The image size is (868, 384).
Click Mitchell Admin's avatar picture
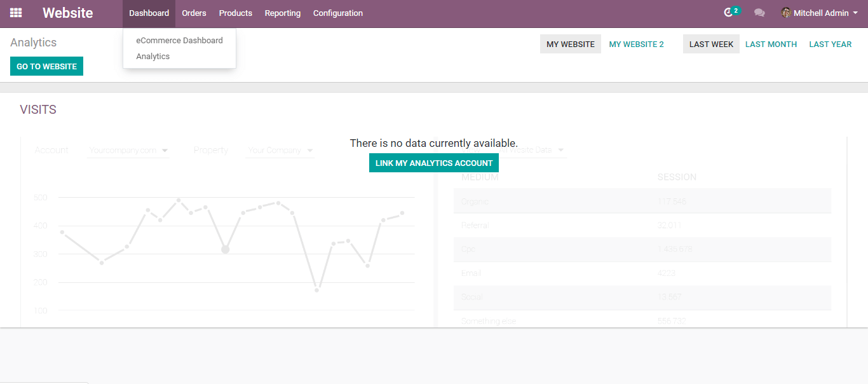tap(786, 13)
